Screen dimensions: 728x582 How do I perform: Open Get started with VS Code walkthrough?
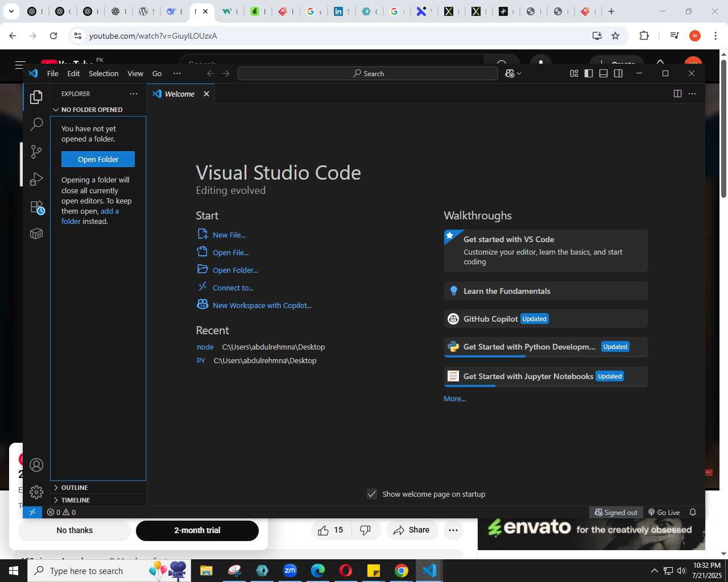[x=545, y=251]
